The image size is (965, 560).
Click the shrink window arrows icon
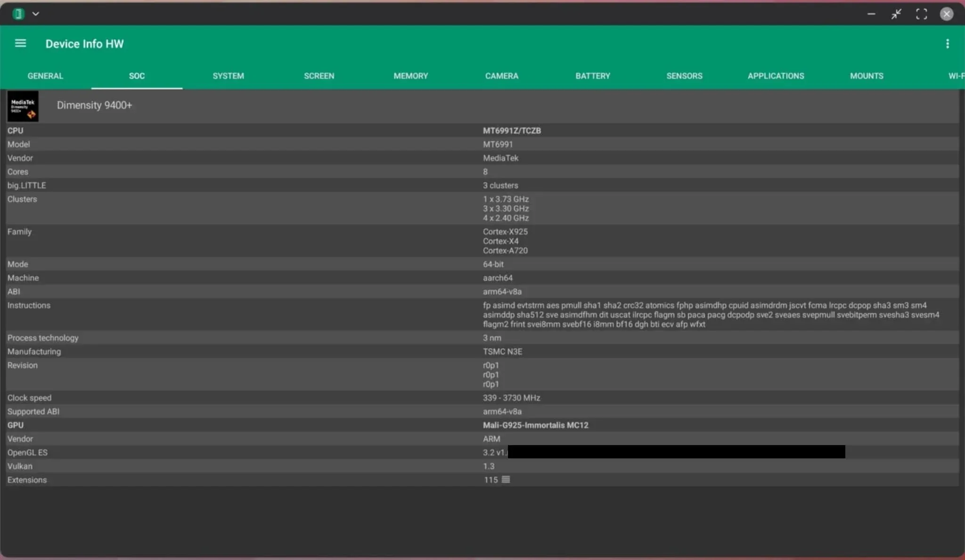tap(896, 14)
